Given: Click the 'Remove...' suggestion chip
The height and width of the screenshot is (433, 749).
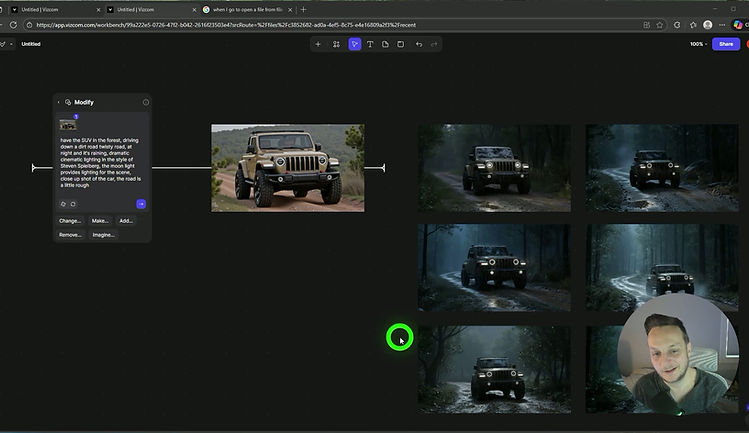Looking at the screenshot, I should pos(70,234).
